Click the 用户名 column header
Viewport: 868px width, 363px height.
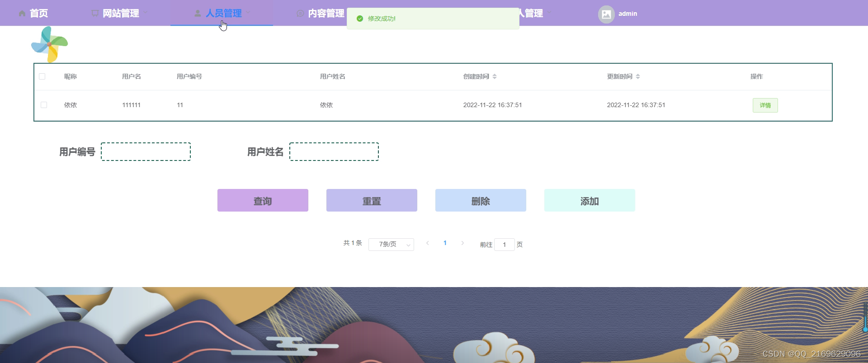click(x=132, y=76)
